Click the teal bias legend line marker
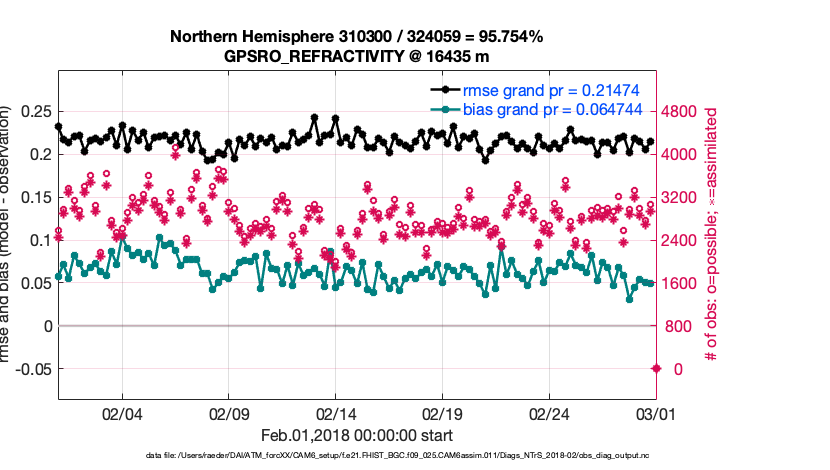This screenshot has width=830, height=470. [443, 109]
